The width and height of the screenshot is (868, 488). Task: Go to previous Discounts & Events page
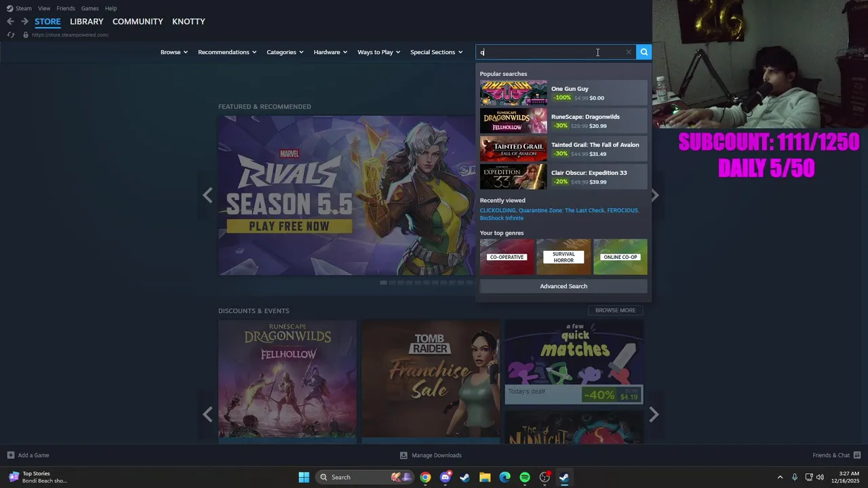(208, 414)
